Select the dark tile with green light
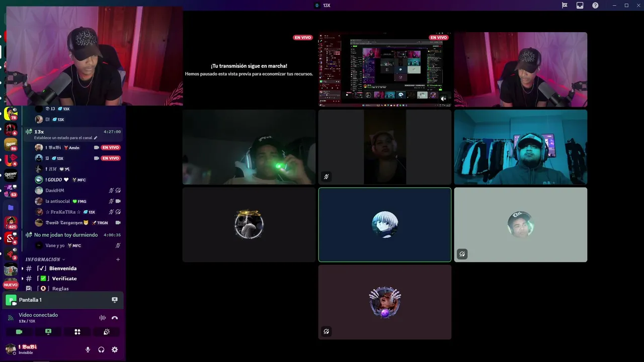The image size is (644, 362). (249, 147)
